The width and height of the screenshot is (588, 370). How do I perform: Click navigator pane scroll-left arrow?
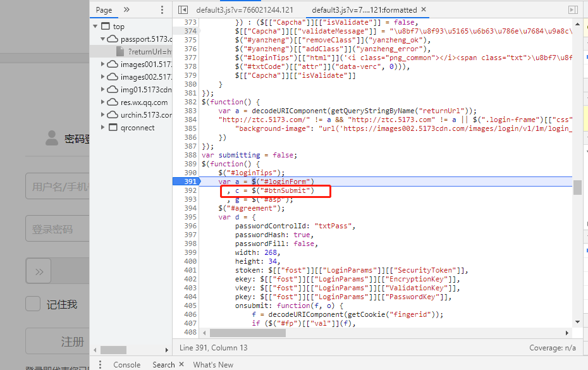[95, 350]
